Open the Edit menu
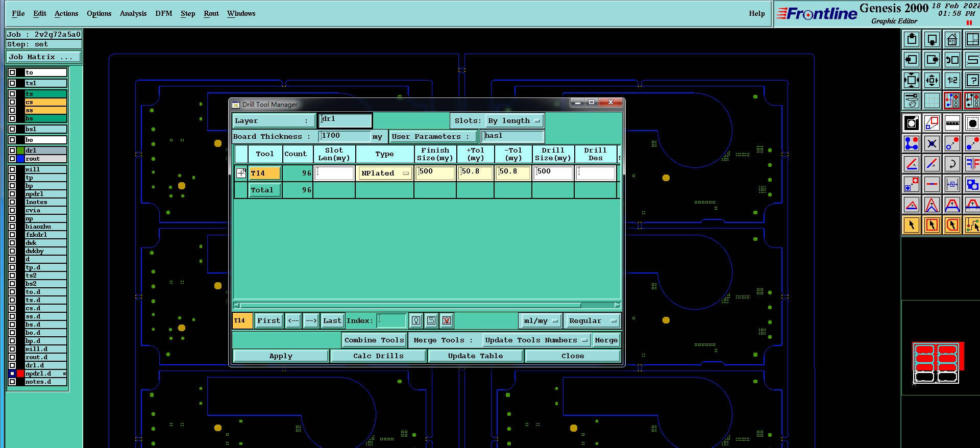The height and width of the screenshot is (448, 980). pyautogui.click(x=40, y=14)
